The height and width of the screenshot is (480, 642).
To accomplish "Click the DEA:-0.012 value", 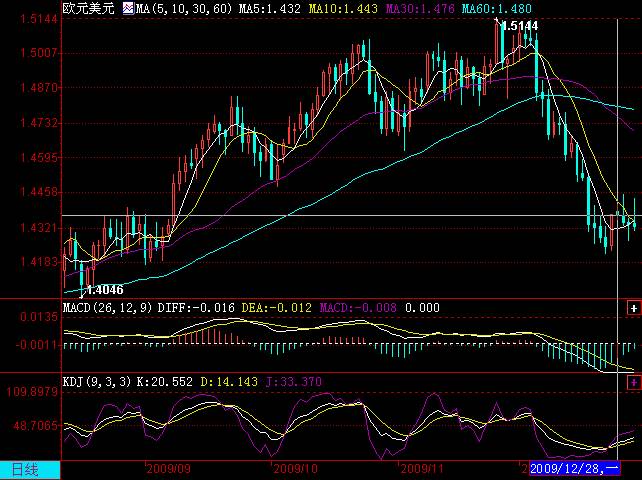I will [276, 308].
